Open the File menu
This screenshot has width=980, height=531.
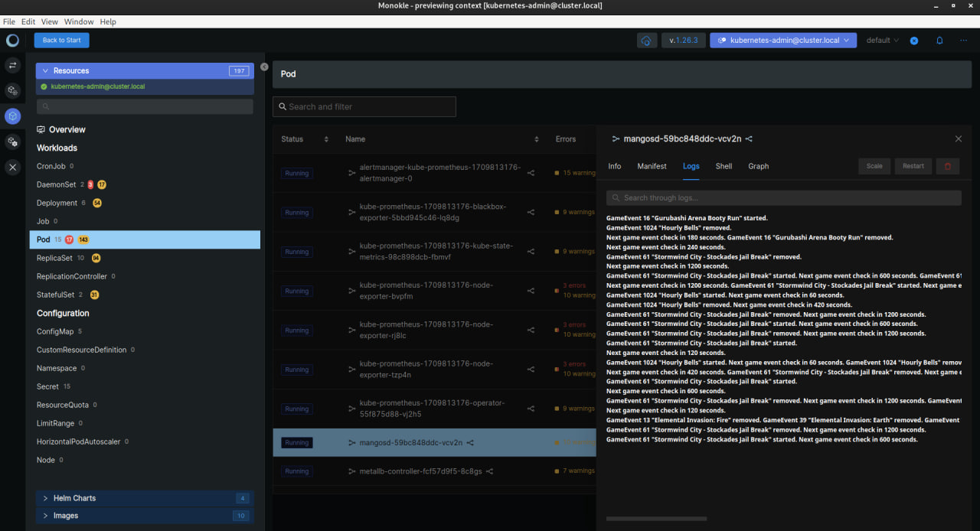click(9, 21)
